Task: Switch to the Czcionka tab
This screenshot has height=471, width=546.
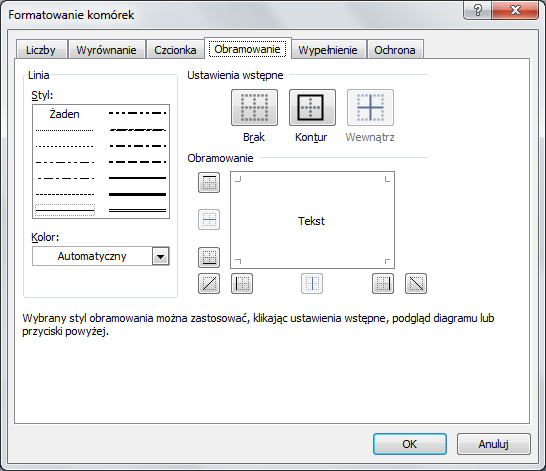Action: pyautogui.click(x=175, y=50)
